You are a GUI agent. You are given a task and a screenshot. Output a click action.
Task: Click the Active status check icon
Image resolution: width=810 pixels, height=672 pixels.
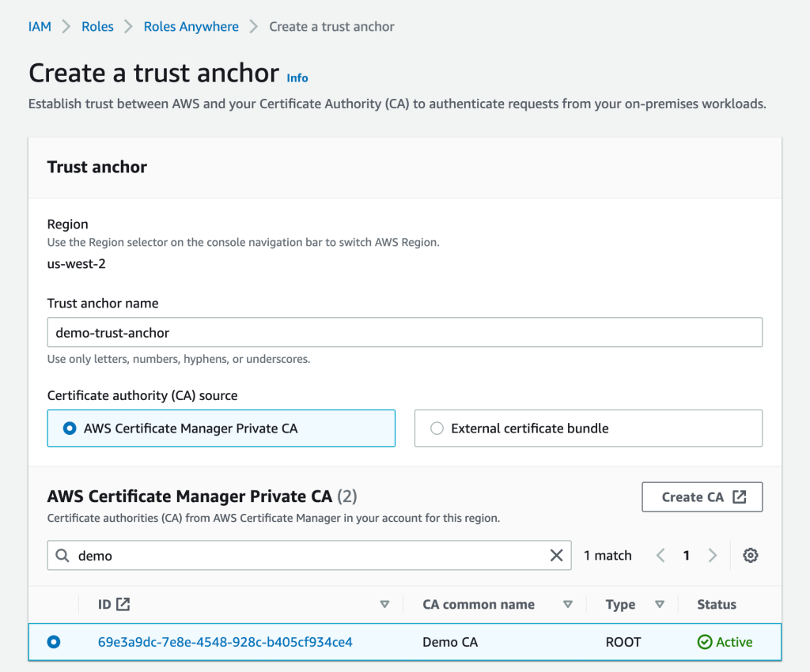point(703,642)
